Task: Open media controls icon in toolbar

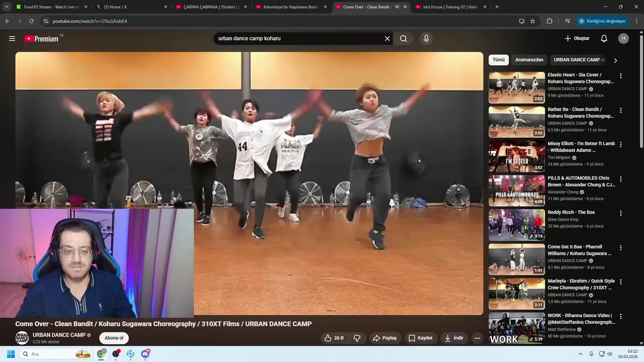Action: click(568, 21)
